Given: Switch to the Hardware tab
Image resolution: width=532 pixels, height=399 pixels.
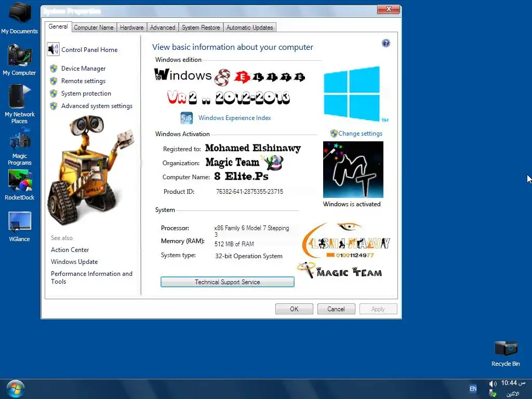Looking at the screenshot, I should point(131,28).
